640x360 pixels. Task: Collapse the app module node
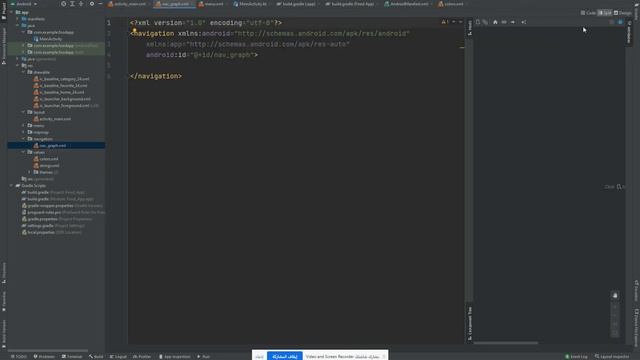pyautogui.click(x=11, y=12)
